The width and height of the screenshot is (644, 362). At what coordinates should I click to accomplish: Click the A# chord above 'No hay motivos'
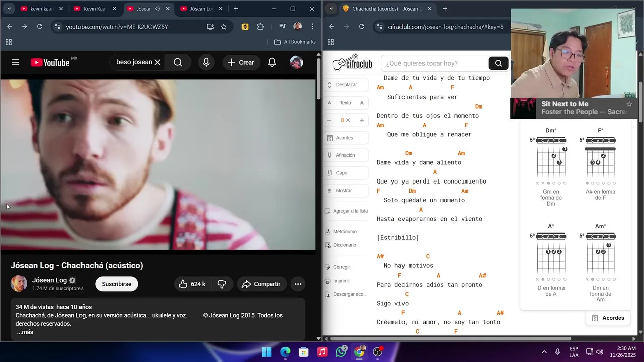click(x=380, y=256)
